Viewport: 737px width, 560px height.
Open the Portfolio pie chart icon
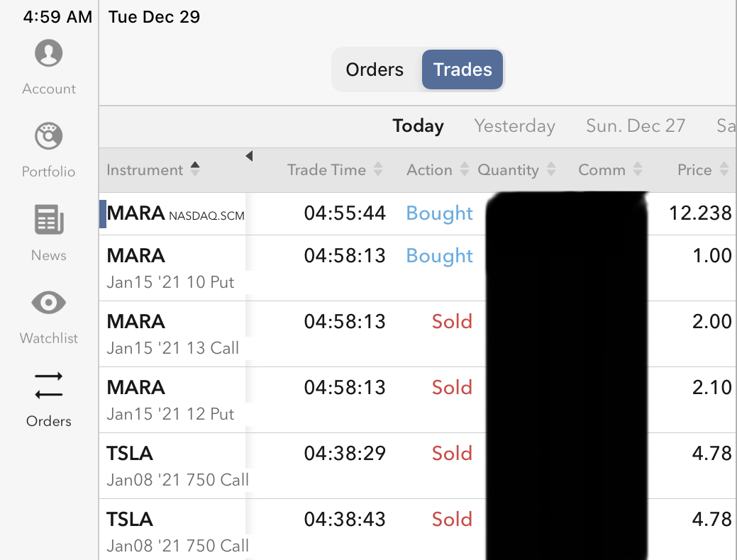pos(49,137)
